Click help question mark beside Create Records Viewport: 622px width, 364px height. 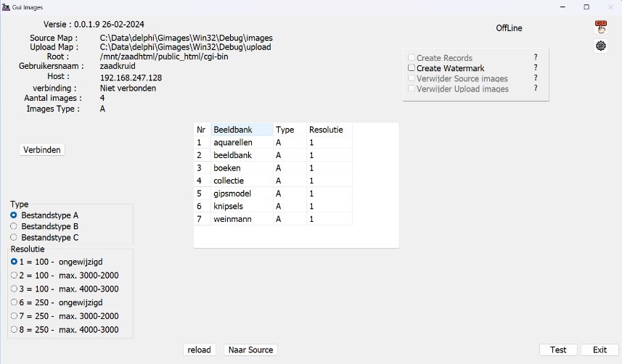pyautogui.click(x=536, y=57)
